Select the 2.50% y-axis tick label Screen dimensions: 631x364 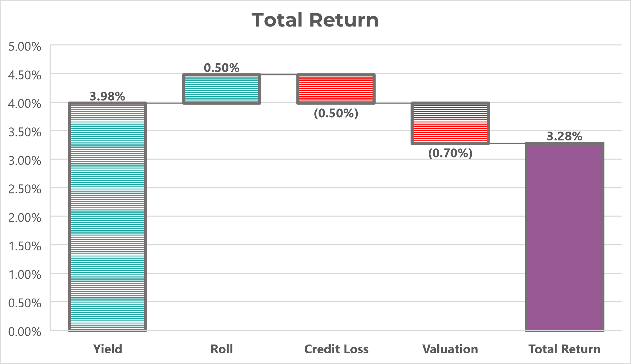pyautogui.click(x=25, y=189)
